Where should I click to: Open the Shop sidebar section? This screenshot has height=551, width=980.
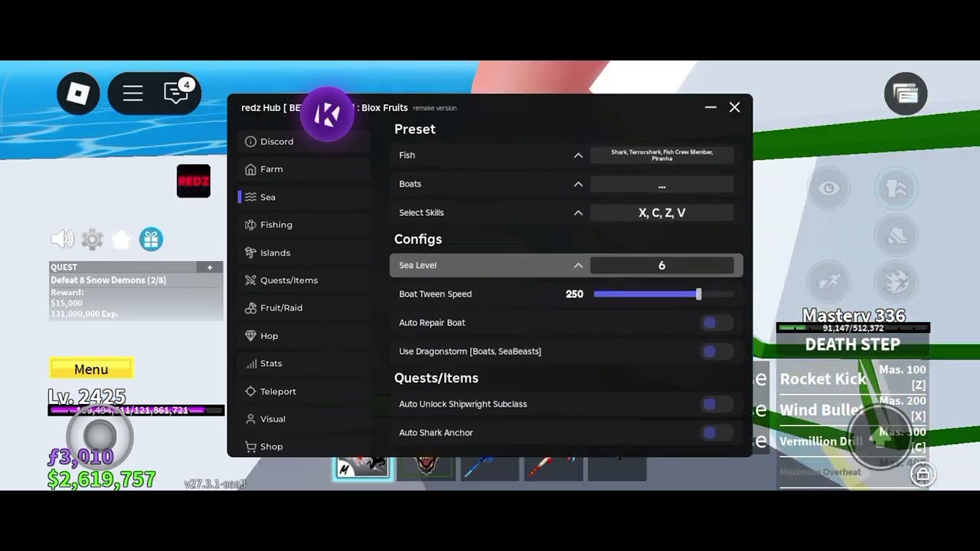pos(304,447)
